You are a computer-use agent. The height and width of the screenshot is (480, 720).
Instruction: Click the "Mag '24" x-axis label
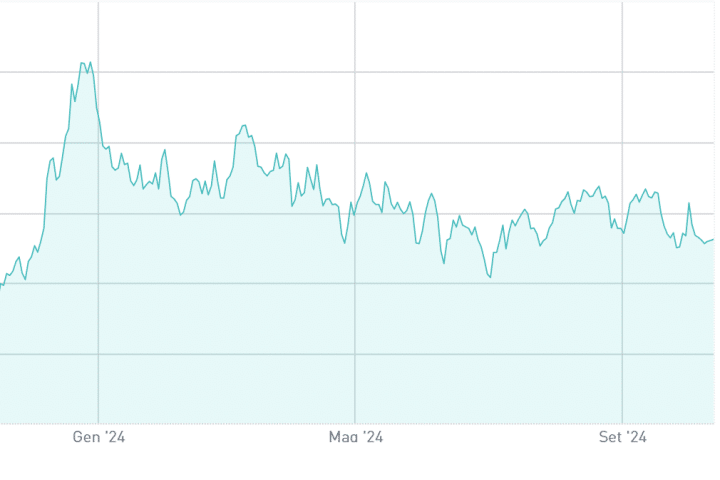[x=356, y=437]
